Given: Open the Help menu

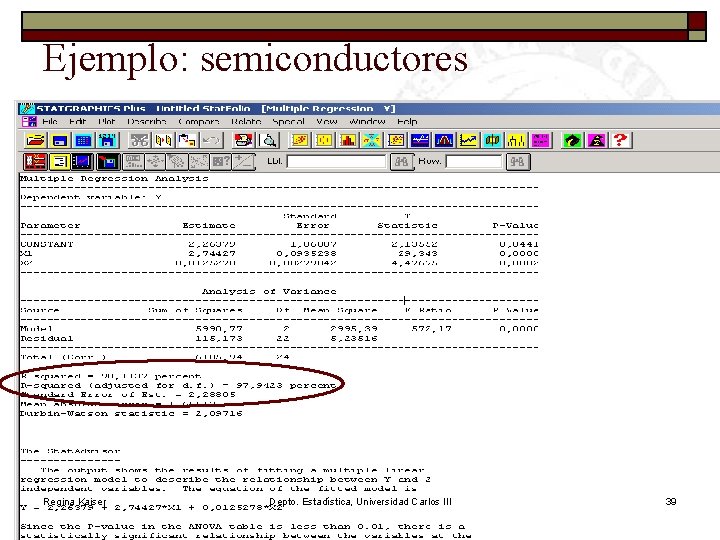Looking at the screenshot, I should (x=407, y=122).
